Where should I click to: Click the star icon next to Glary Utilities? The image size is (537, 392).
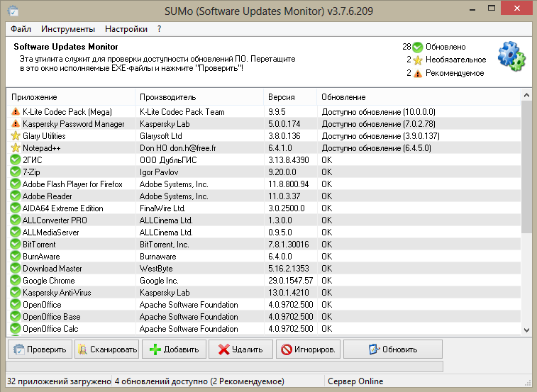(x=16, y=136)
